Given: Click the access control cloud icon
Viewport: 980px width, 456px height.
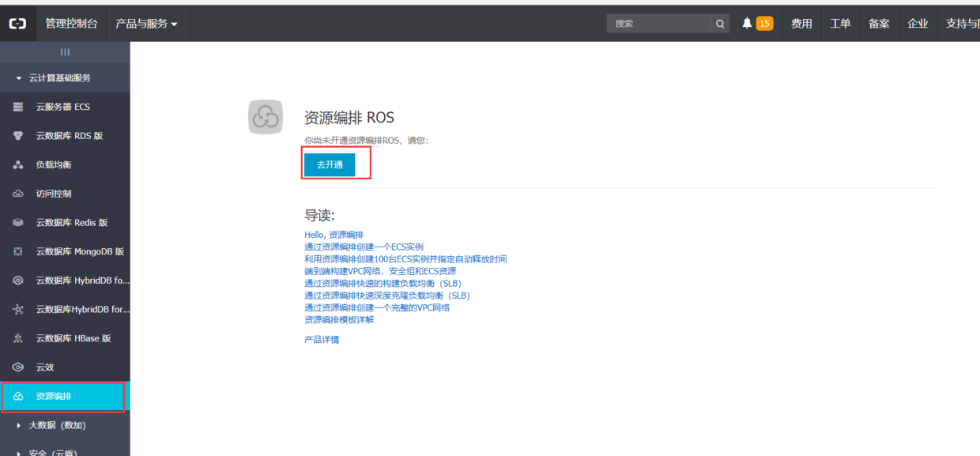Looking at the screenshot, I should (18, 194).
